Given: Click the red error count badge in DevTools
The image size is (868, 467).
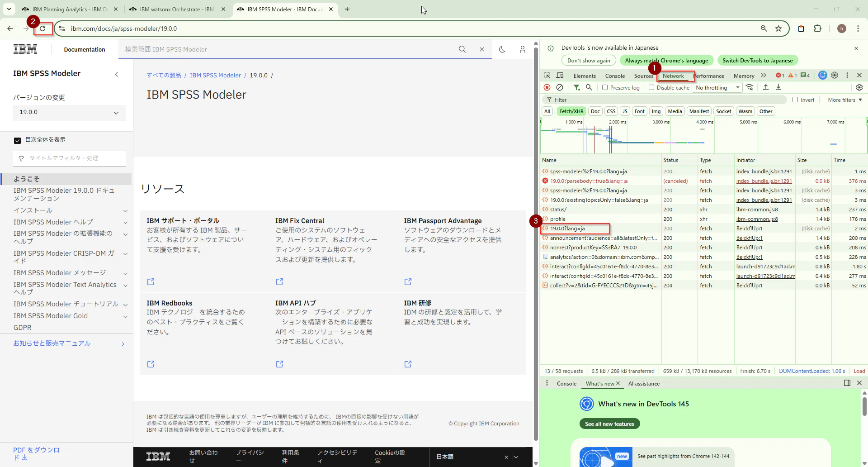Looking at the screenshot, I should point(780,76).
